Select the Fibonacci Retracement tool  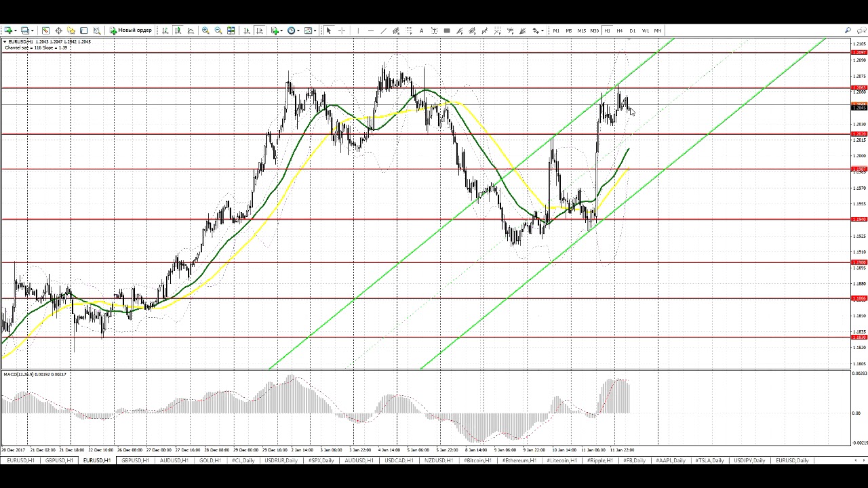(409, 30)
